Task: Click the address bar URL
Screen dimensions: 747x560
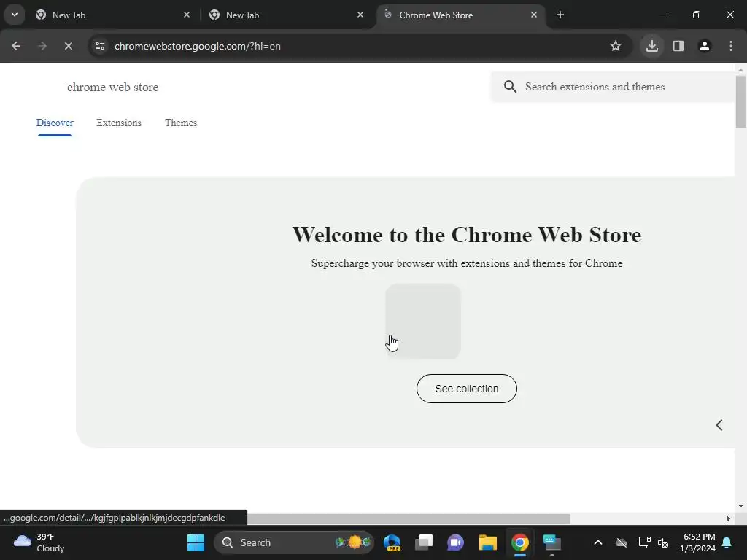Action: pos(197,46)
